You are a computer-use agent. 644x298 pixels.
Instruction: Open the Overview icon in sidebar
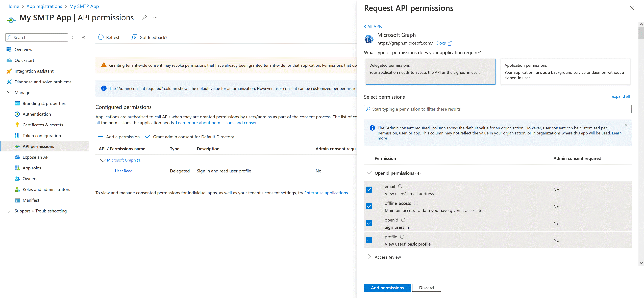click(x=9, y=50)
